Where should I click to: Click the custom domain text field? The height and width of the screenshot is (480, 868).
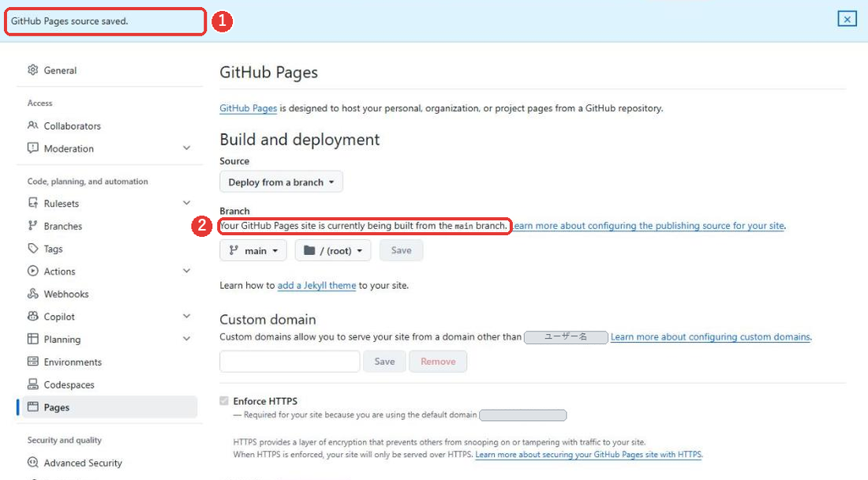coord(290,362)
